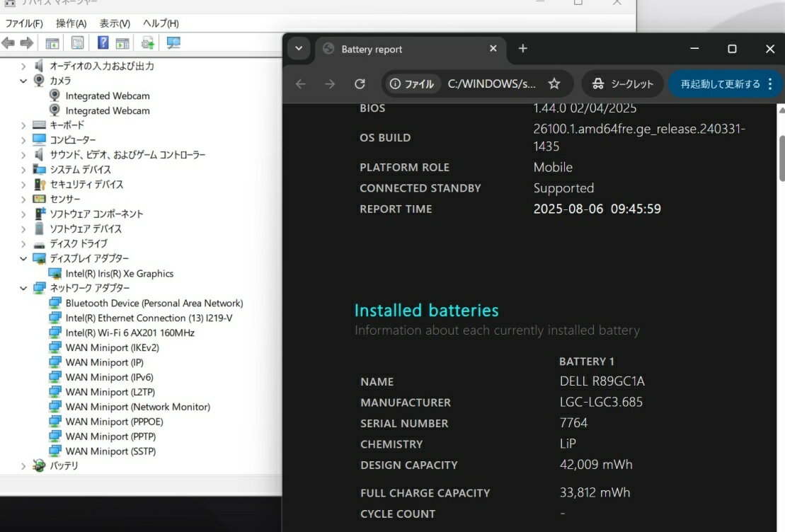Collapse the ネットワーク アダプター category
Image resolution: width=785 pixels, height=532 pixels.
click(23, 288)
